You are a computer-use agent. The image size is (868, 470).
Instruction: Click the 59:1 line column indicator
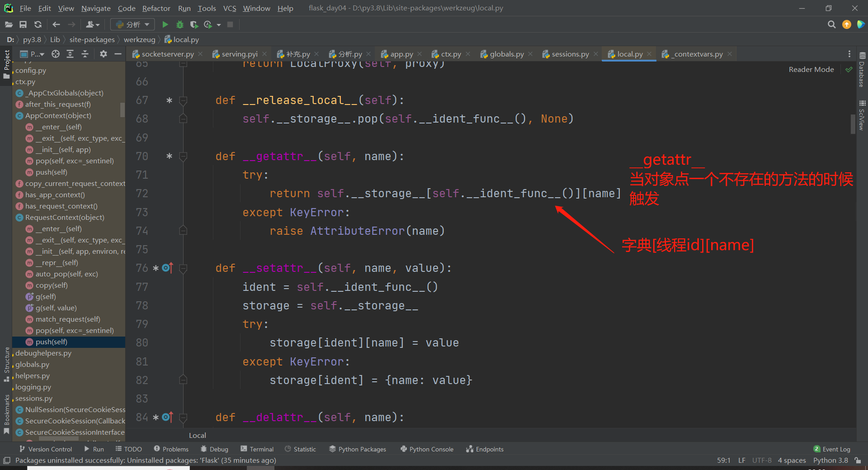pyautogui.click(x=723, y=460)
